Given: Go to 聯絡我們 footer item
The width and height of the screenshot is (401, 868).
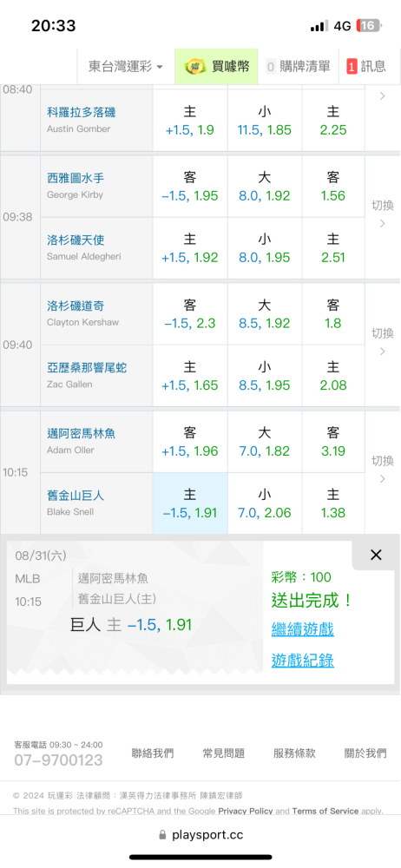Looking at the screenshot, I should 152,753.
